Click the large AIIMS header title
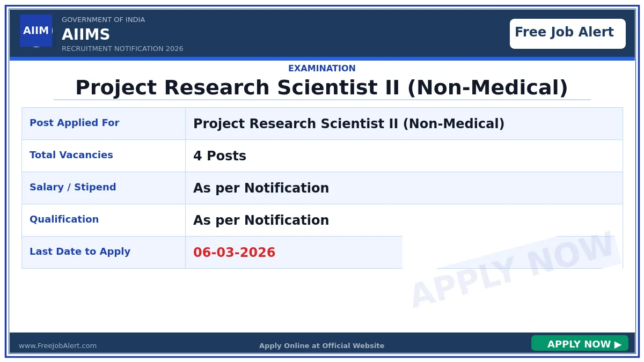 [x=86, y=35]
